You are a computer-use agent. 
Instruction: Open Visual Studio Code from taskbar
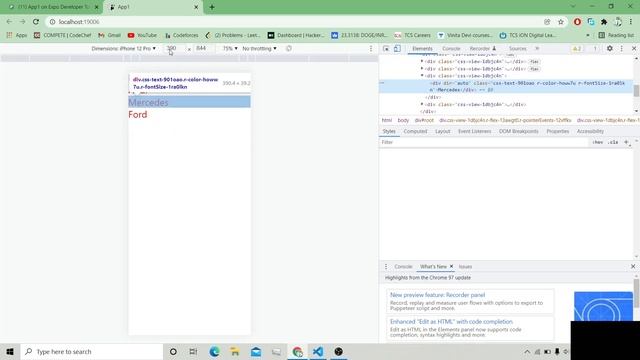318,351
